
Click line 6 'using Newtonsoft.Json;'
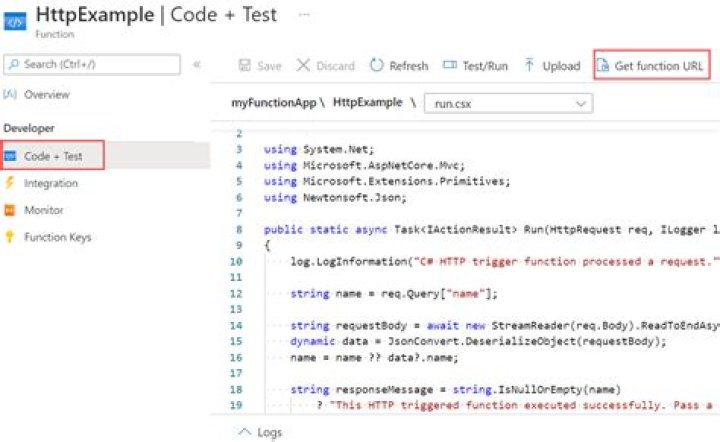pos(335,197)
